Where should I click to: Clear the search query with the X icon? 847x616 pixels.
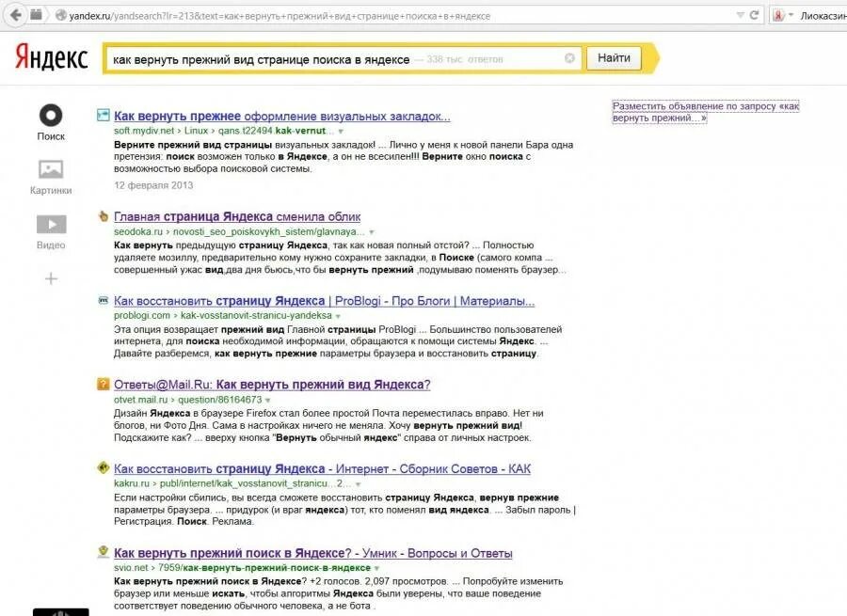click(x=569, y=58)
